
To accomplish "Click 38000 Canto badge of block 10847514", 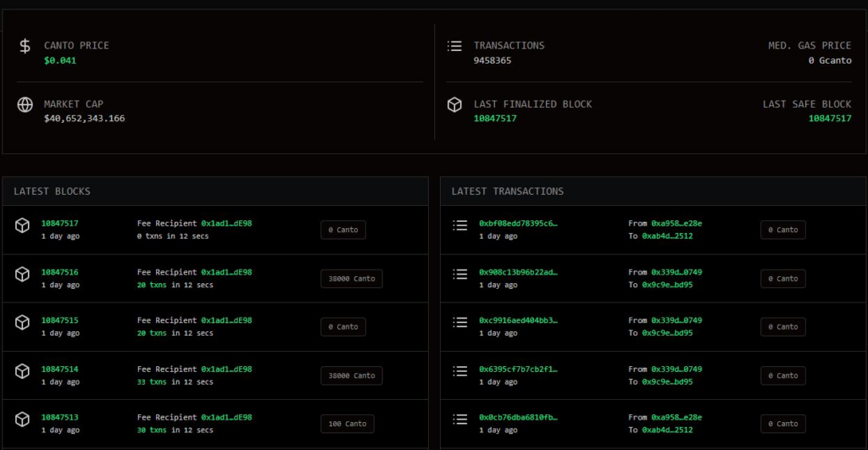I will coord(352,375).
